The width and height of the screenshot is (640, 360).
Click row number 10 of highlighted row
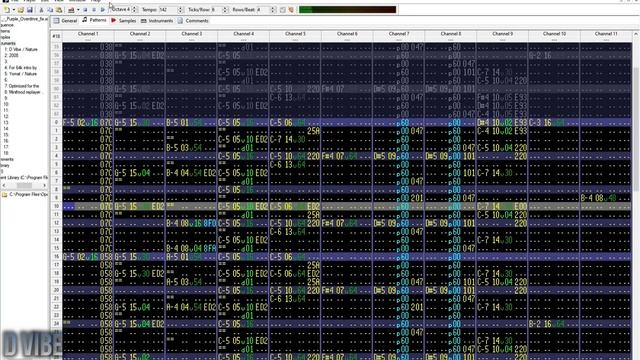point(56,207)
